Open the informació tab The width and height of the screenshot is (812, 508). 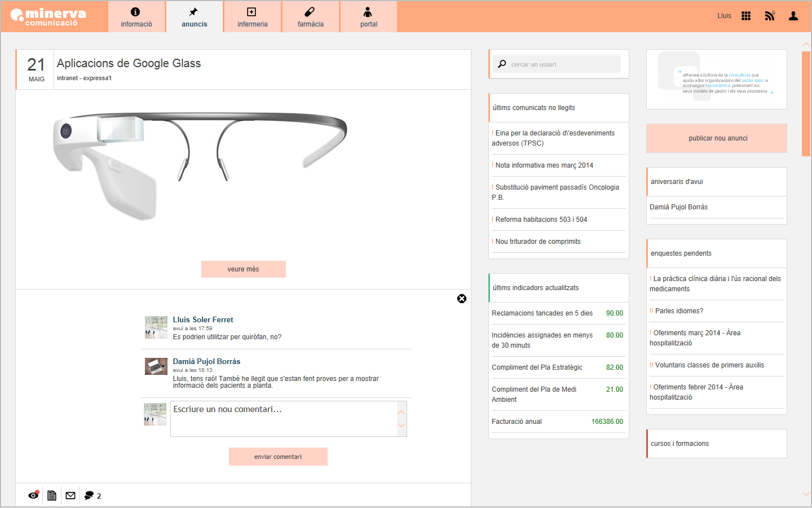(136, 17)
